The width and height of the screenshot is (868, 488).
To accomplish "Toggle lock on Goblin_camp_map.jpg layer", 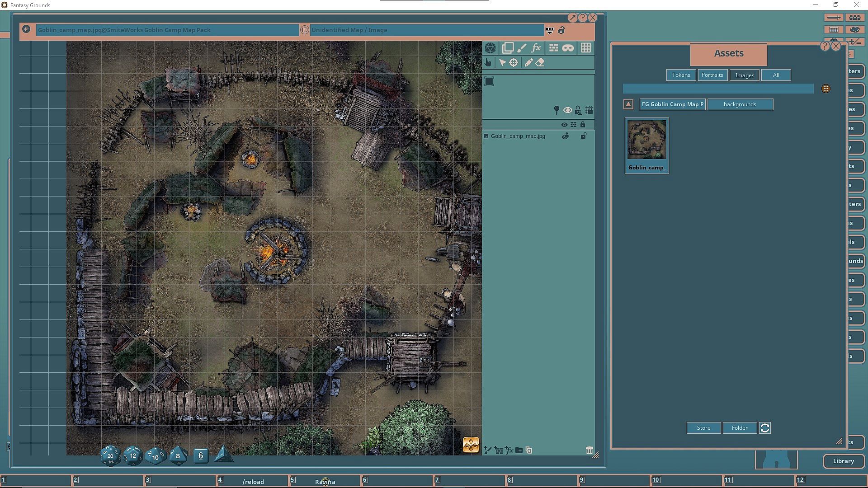I will point(583,136).
